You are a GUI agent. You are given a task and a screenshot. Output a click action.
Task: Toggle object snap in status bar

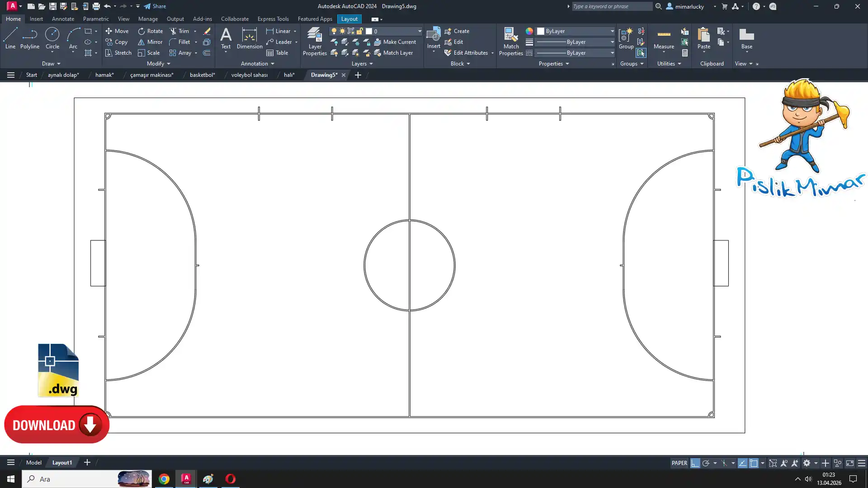tap(754, 463)
